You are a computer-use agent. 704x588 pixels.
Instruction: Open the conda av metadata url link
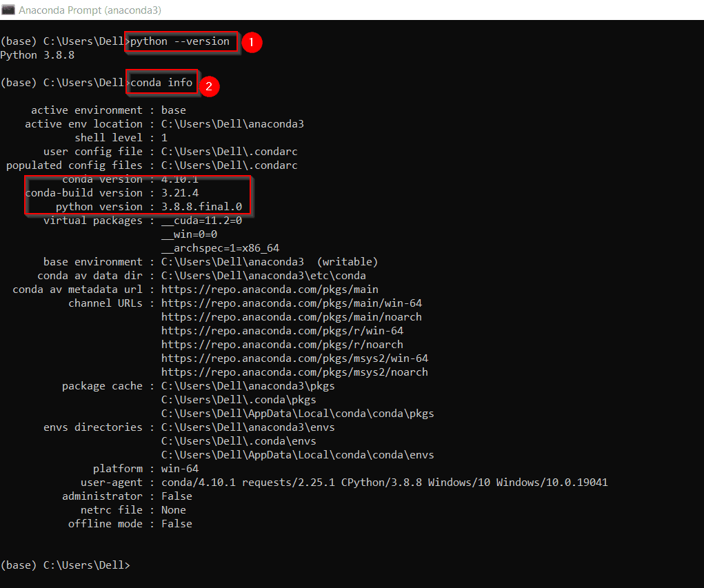coord(270,290)
